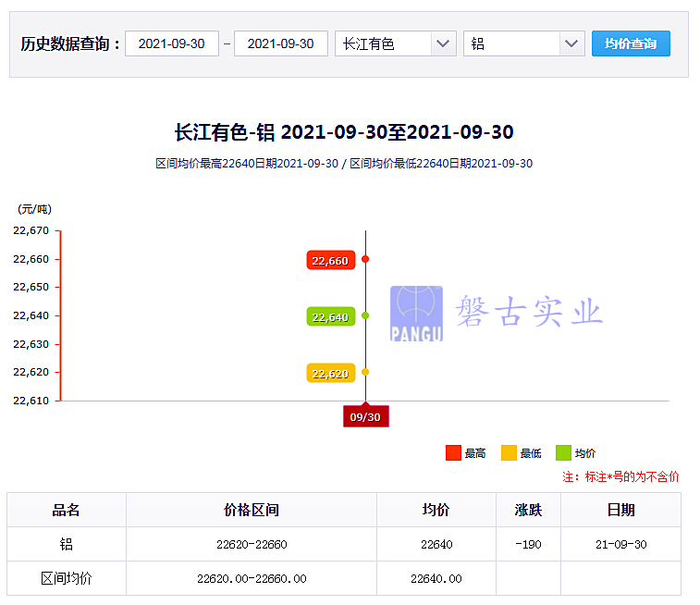The height and width of the screenshot is (605, 700).
Task: Click the 历史数据查询 label
Action: click(70, 43)
